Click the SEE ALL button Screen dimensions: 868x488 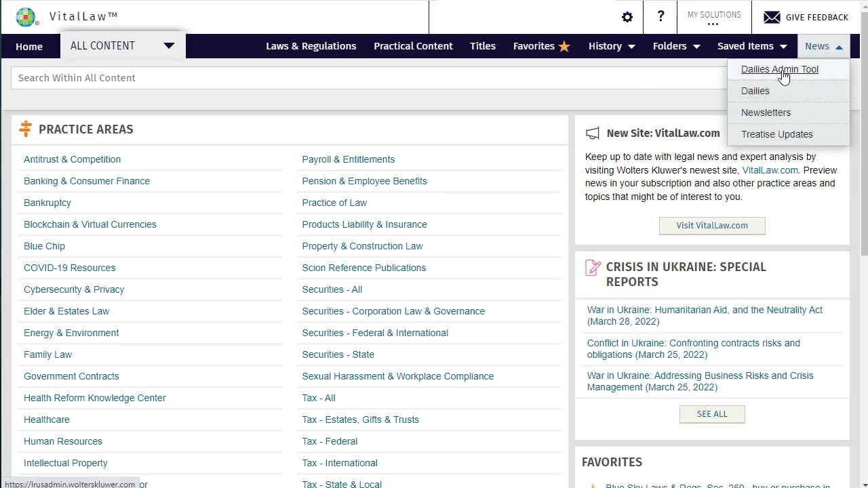click(712, 414)
